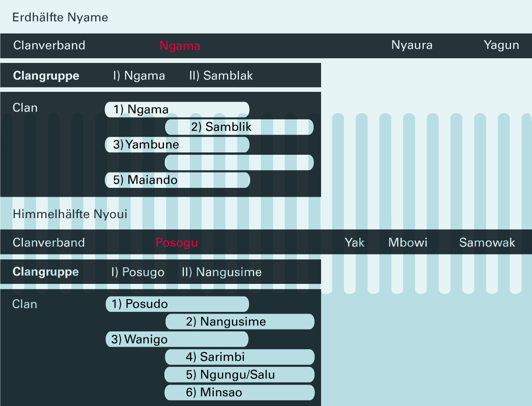Select the red Posogu clan association
532x406 pixels.
coord(176,242)
